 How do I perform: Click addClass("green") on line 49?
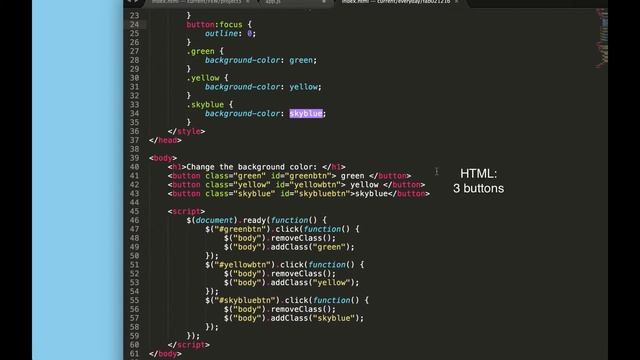click(310, 247)
